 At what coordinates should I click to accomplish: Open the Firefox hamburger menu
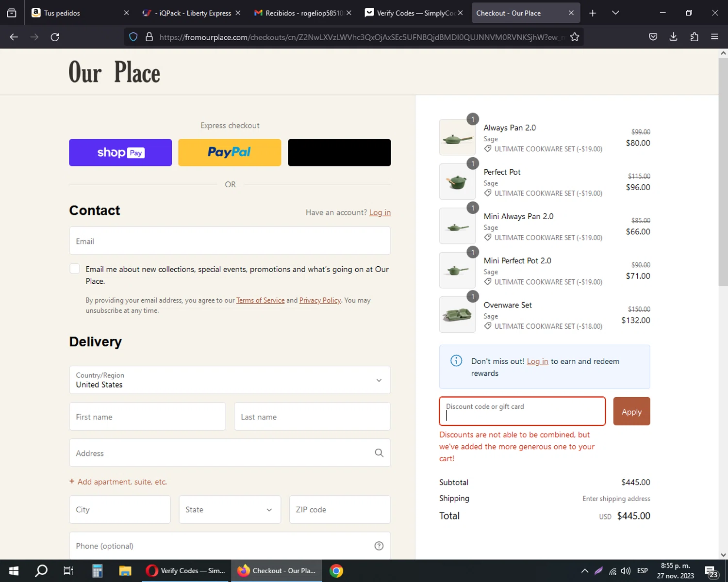tap(714, 37)
